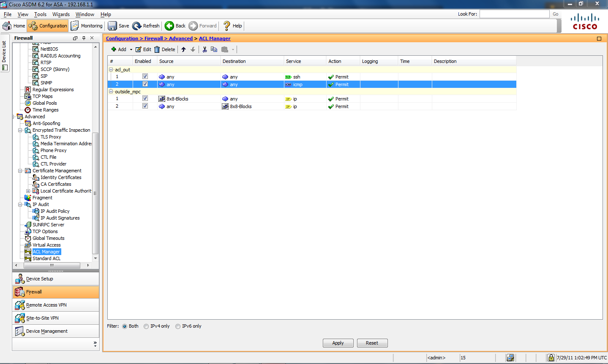This screenshot has height=364, width=608.
Task: Cut the selected ACL rule
Action: pyautogui.click(x=204, y=49)
